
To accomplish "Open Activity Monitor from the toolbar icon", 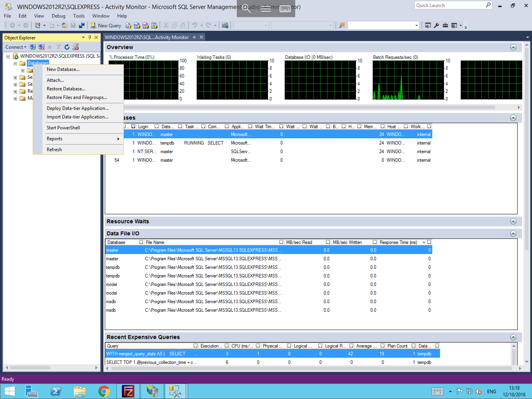I will point(225,26).
